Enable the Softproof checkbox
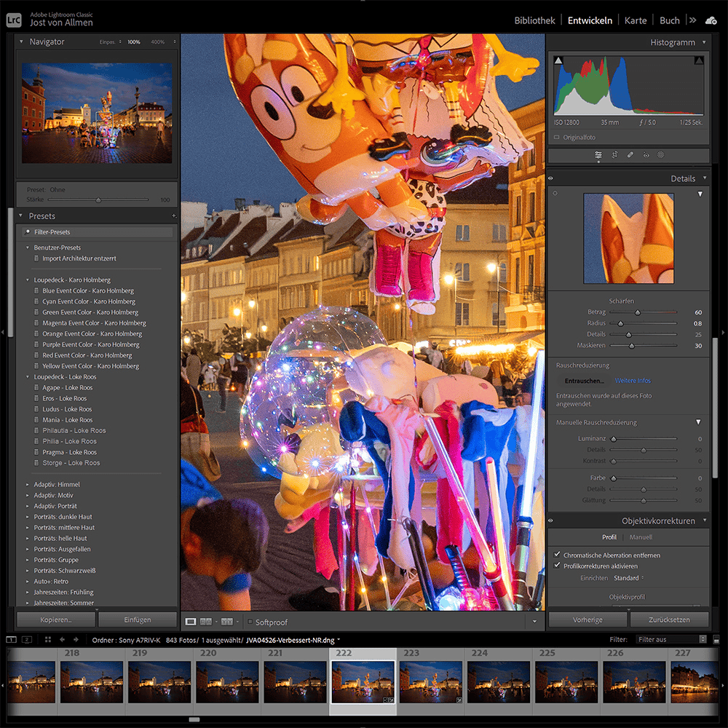The image size is (728, 728). tap(250, 622)
